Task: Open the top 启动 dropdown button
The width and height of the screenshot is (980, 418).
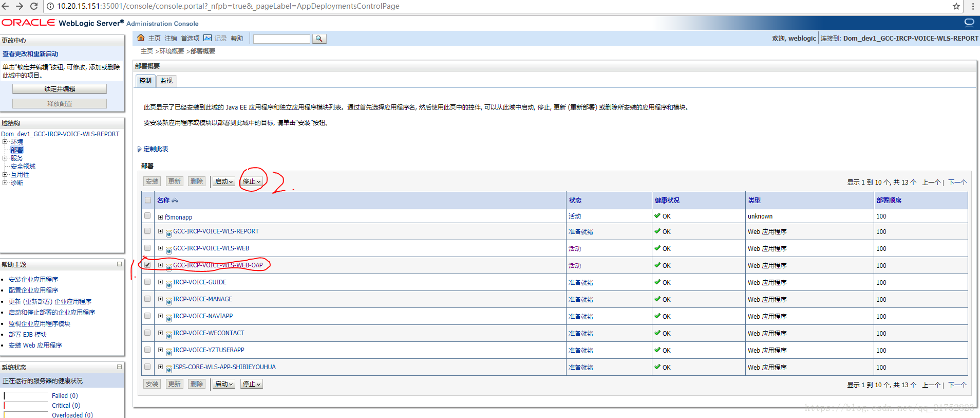Action: pyautogui.click(x=224, y=181)
